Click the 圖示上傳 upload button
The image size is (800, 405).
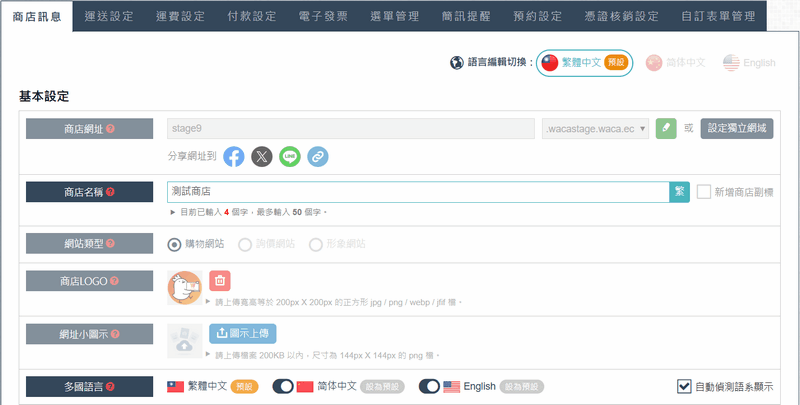242,334
